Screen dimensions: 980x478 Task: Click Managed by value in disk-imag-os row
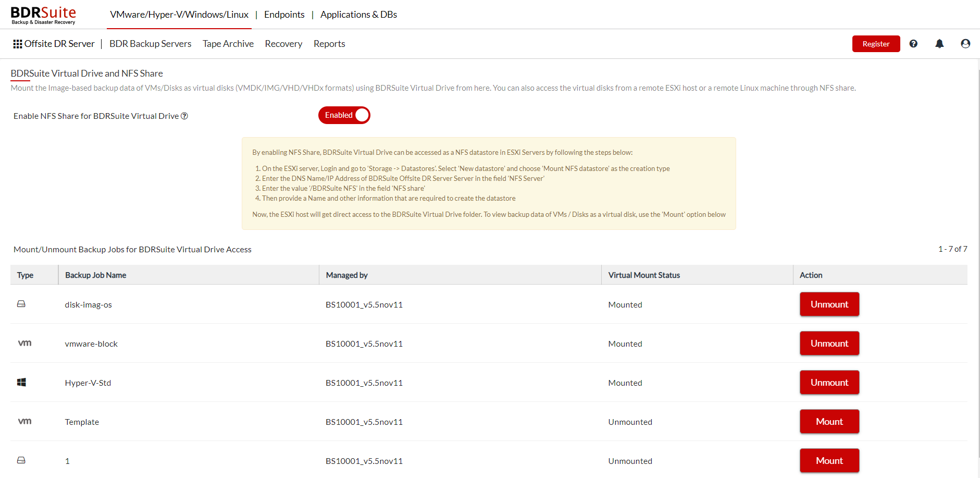(364, 305)
